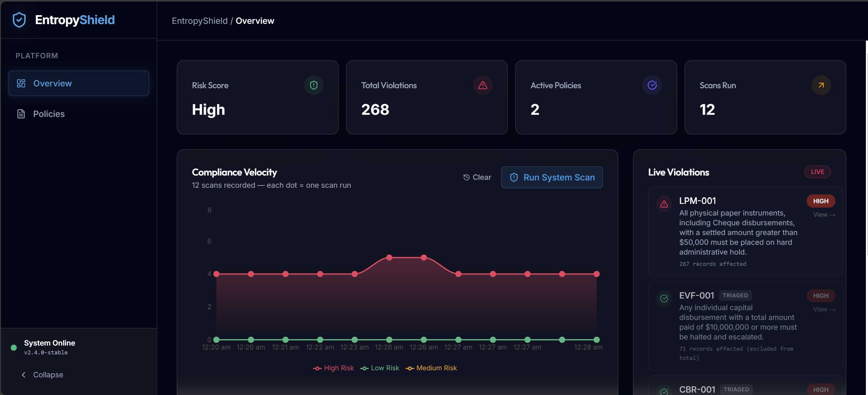The height and width of the screenshot is (395, 868).
Task: Collapse the sidebar navigation
Action: 42,375
